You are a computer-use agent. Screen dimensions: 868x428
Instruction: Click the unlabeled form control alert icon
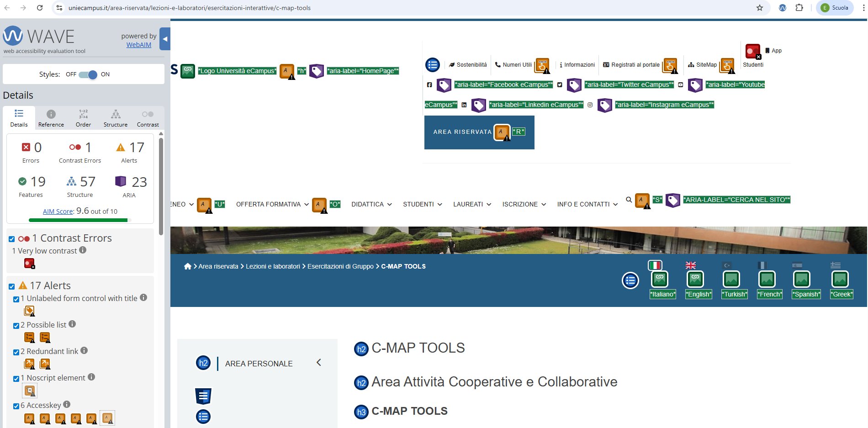[x=29, y=311]
